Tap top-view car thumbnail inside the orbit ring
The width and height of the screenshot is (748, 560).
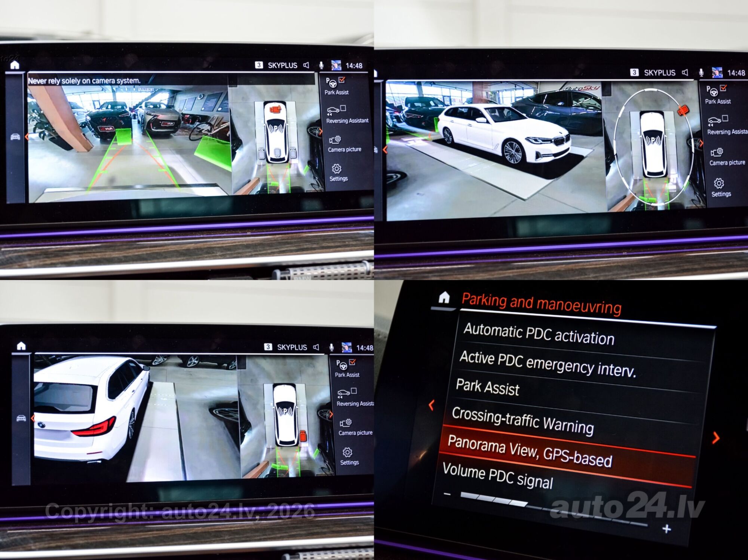(653, 144)
